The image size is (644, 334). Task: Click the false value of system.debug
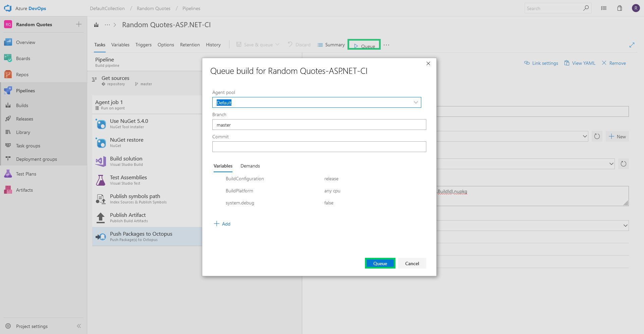pos(329,203)
